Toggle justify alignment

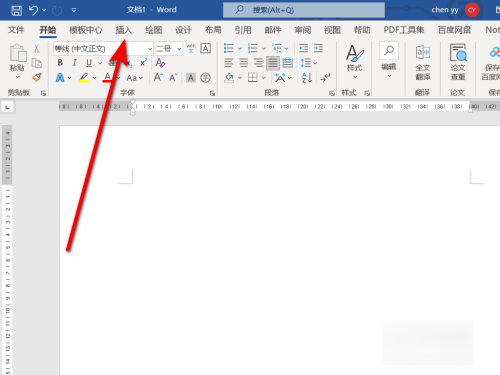point(273,63)
